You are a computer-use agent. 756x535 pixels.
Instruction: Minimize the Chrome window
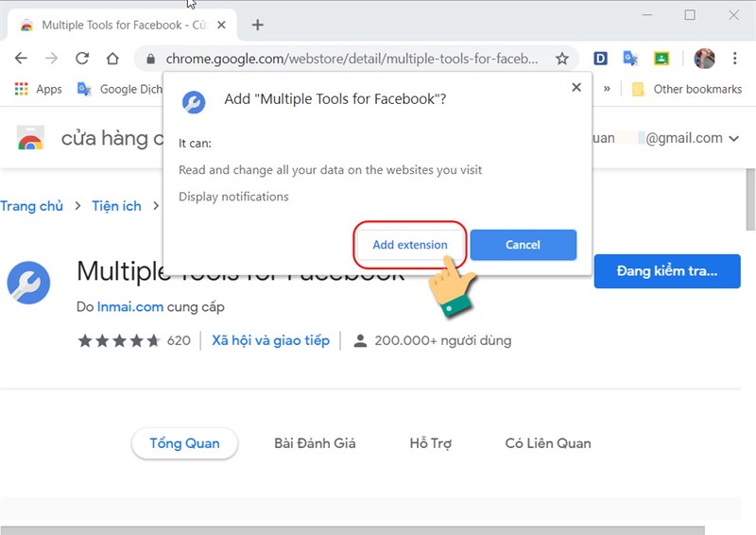coord(647,15)
